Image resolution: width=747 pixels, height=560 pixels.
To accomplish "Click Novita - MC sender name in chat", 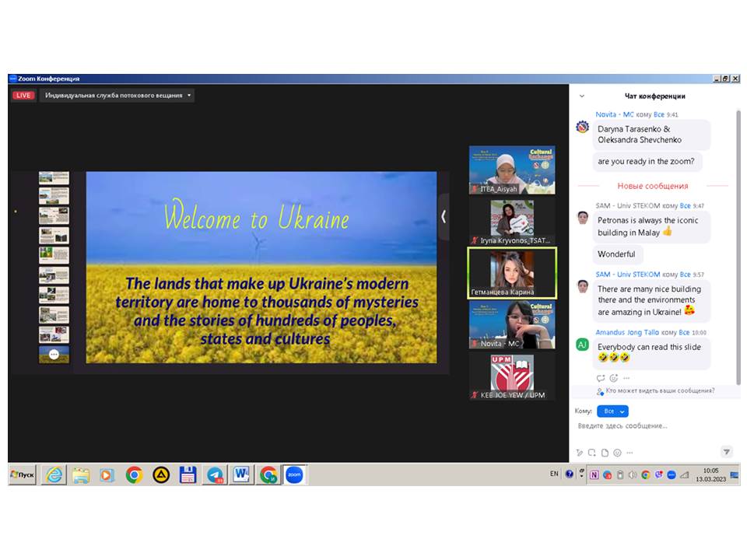I will (614, 114).
